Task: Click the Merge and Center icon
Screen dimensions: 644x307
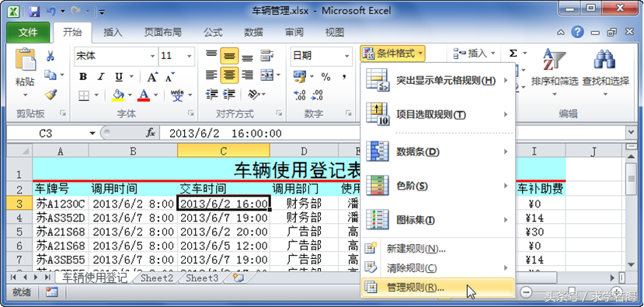Action: 267,75
